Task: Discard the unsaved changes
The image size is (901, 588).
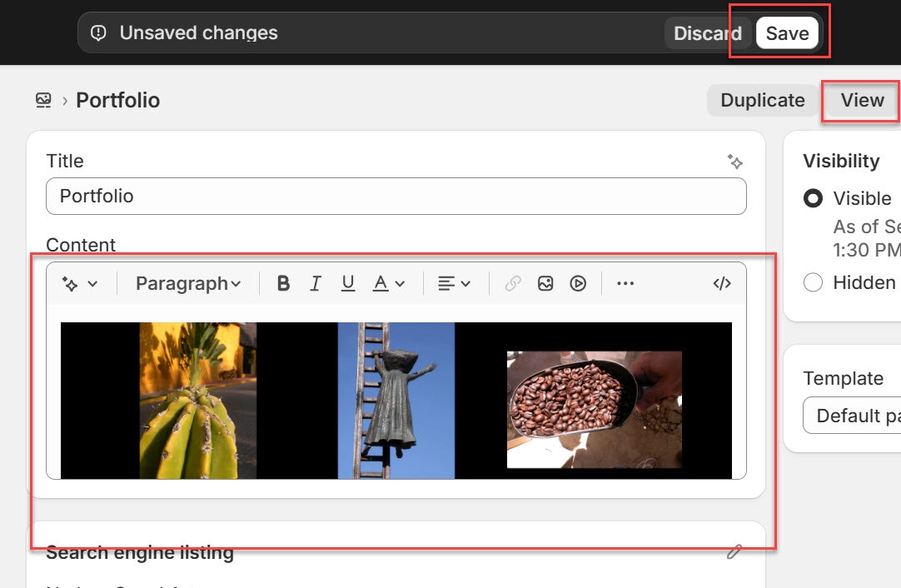Action: click(x=707, y=33)
